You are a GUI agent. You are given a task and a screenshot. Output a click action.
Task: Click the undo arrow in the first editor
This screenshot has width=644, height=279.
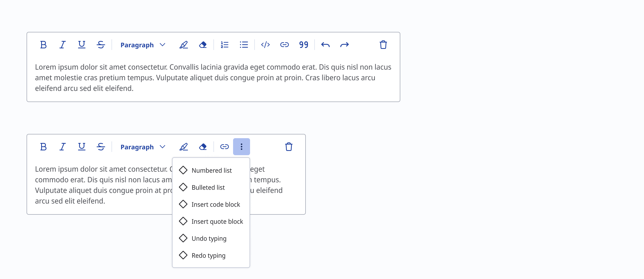point(325,45)
